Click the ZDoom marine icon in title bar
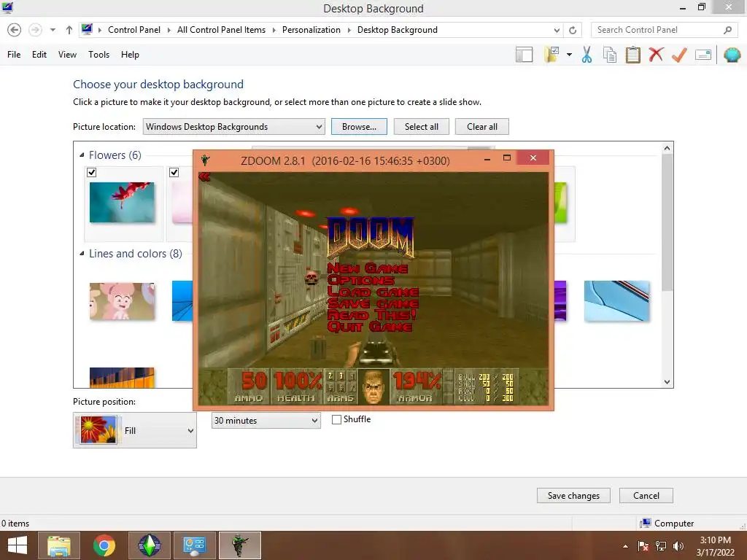This screenshot has height=560, width=747. tap(205, 160)
